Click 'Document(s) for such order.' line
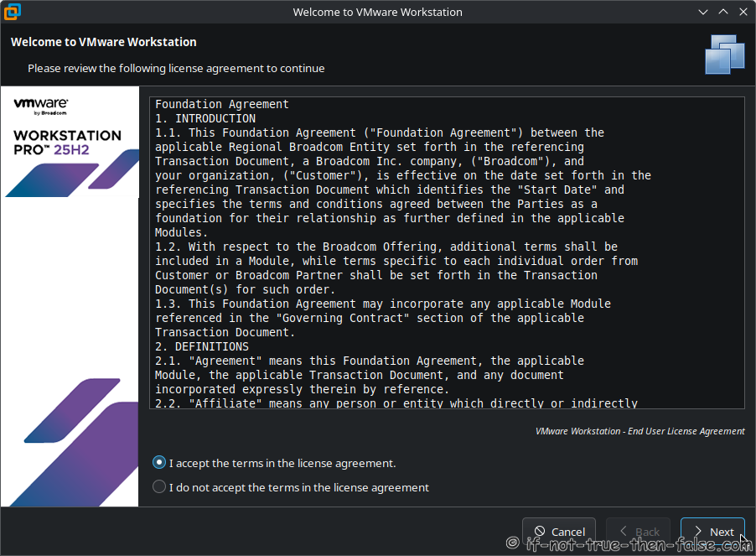756x556 pixels. click(245, 289)
